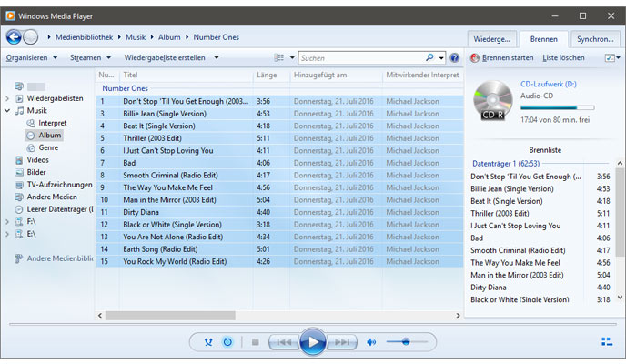
Task: Open the view options dropdown arrow
Action: [x=292, y=58]
